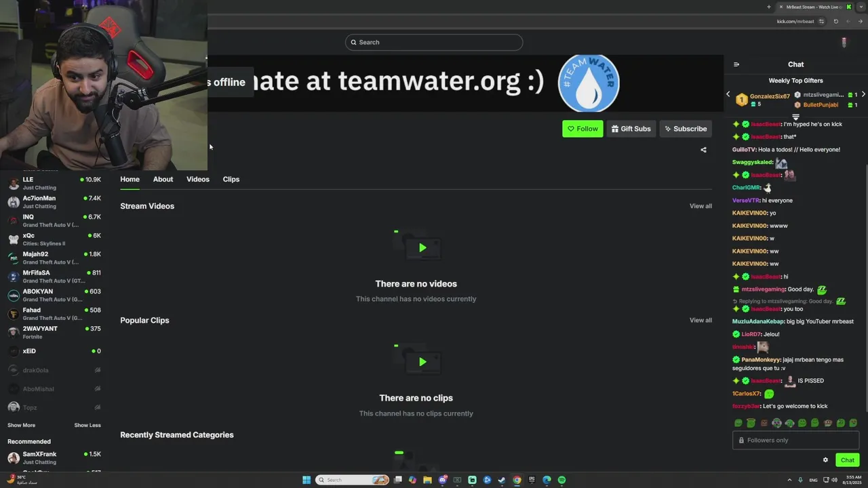This screenshot has width=868, height=488.
Task: Click BulletPunjabi in top gifters
Action: pos(821,105)
